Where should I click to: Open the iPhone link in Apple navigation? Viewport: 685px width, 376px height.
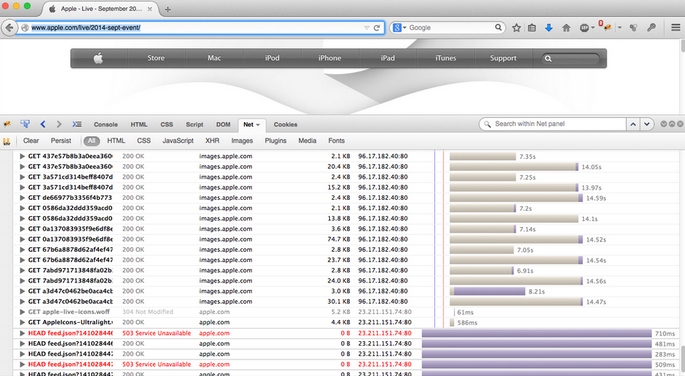(329, 58)
